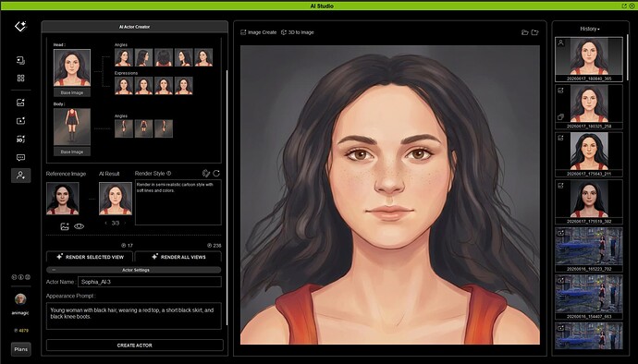Open history item 20260616_165223_702

pyautogui.click(x=589, y=249)
